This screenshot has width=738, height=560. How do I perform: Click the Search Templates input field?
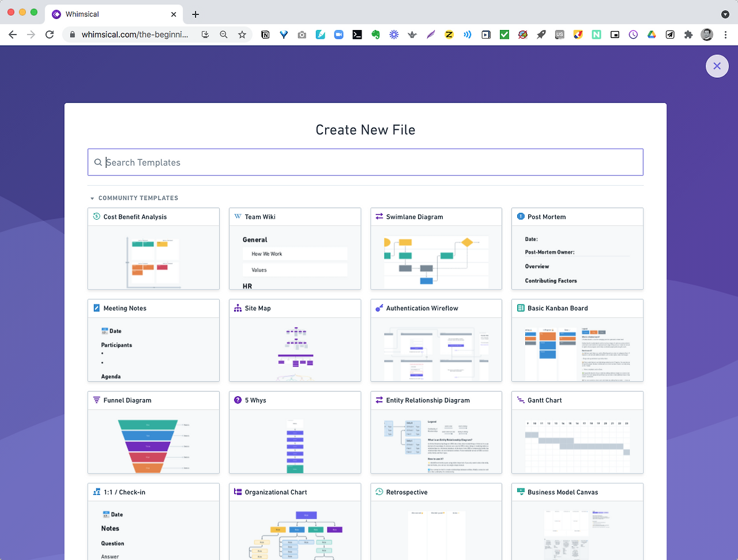366,162
